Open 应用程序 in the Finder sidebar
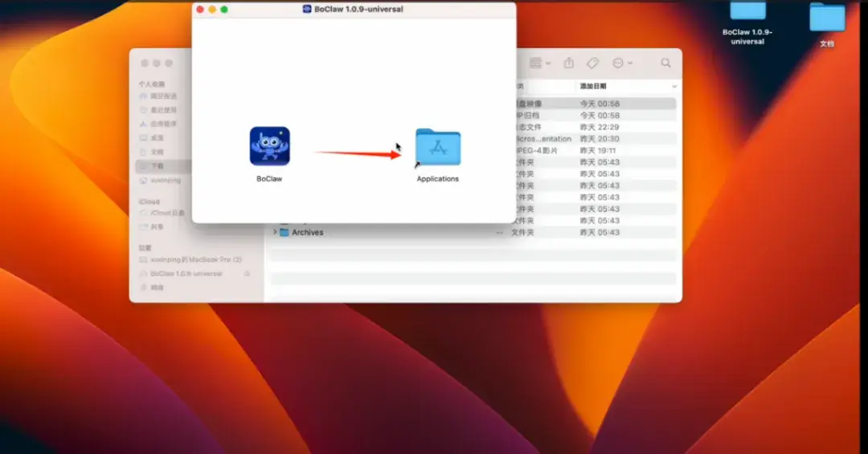 162,124
